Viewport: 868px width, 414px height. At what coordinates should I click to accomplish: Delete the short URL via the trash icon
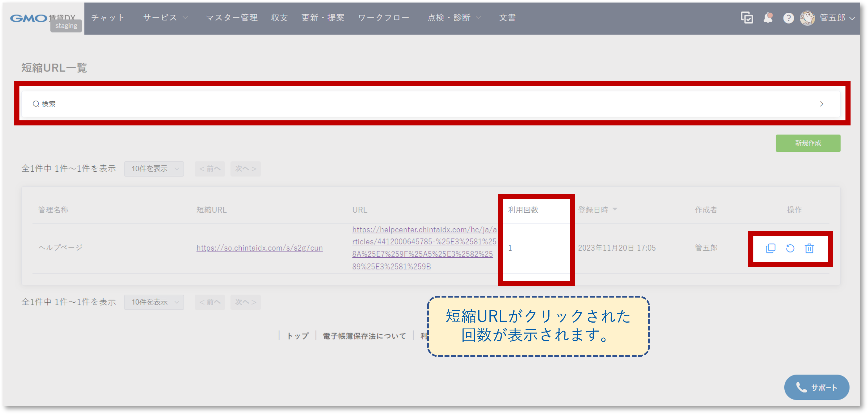point(809,249)
